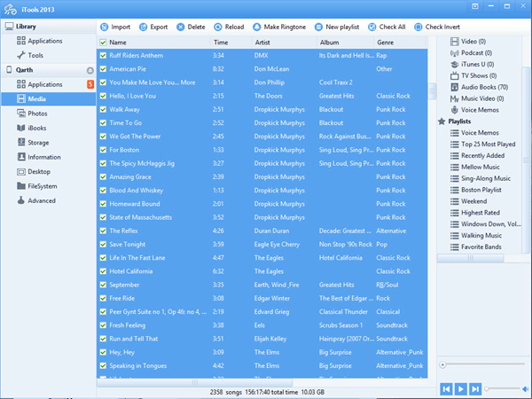Screen dimensions: 532x399
Task: Sort the list by Name column
Action: point(118,43)
